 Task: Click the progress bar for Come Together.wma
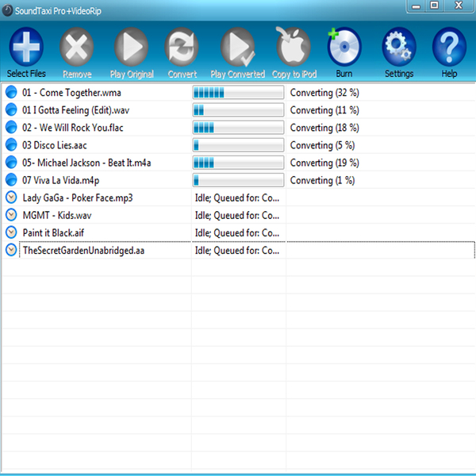[238, 92]
